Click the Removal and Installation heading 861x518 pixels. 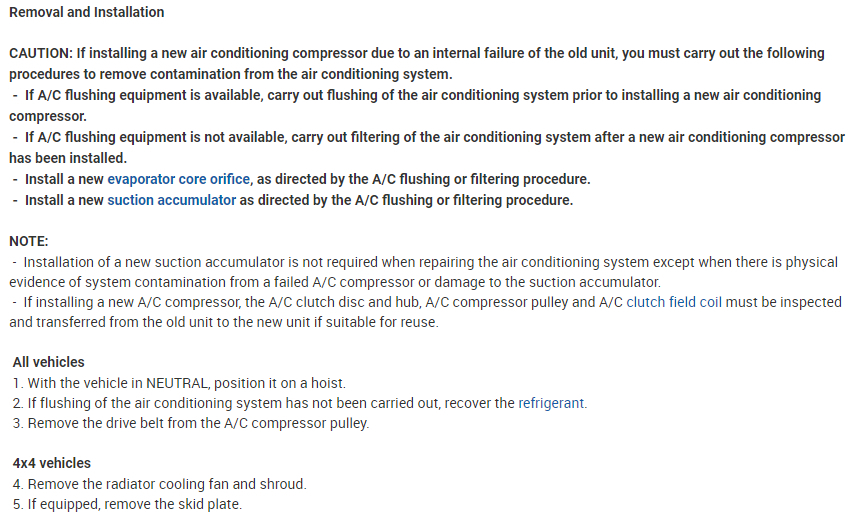(86, 12)
